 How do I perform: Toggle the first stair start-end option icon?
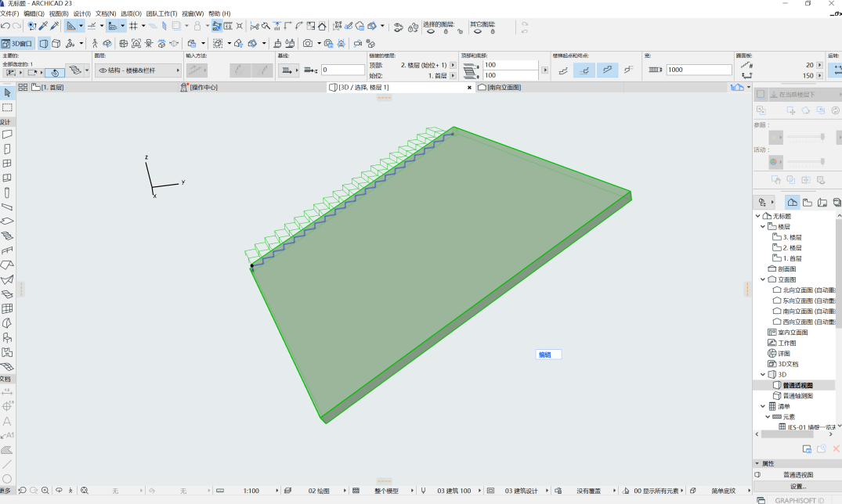point(563,70)
